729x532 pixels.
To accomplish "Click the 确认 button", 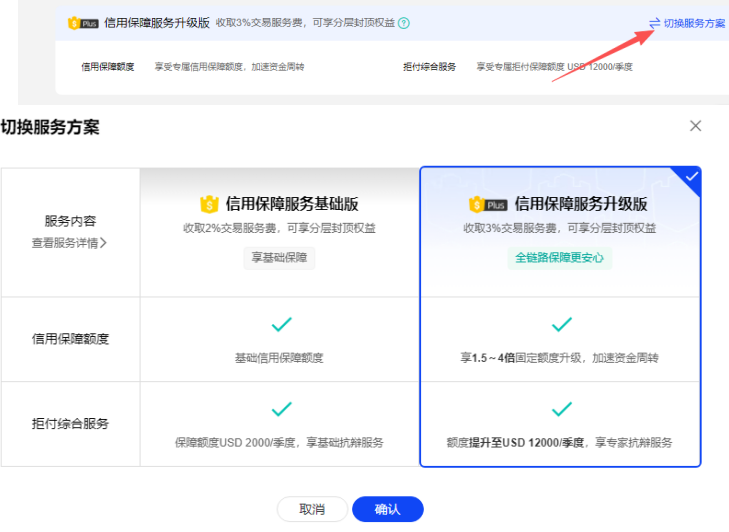I will coord(387,509).
